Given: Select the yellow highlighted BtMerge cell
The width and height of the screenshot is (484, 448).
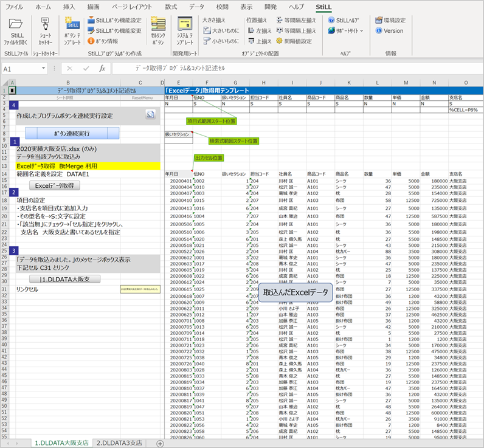Looking at the screenshot, I should pos(88,166).
